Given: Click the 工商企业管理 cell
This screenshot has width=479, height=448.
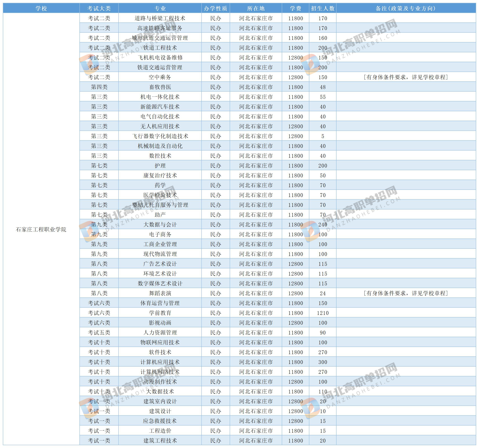Looking at the screenshot, I should click(x=160, y=244).
